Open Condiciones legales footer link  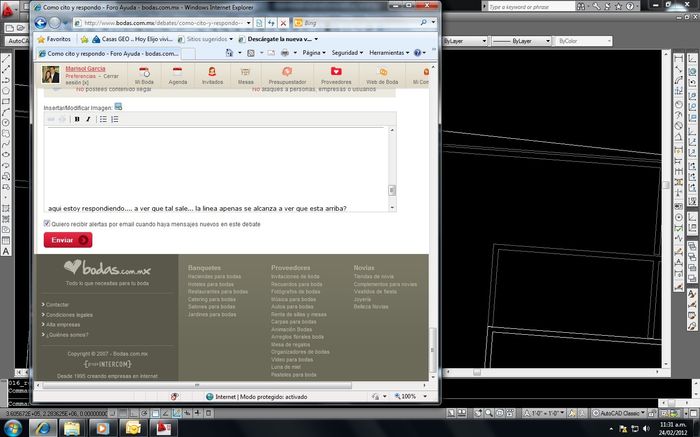point(69,315)
